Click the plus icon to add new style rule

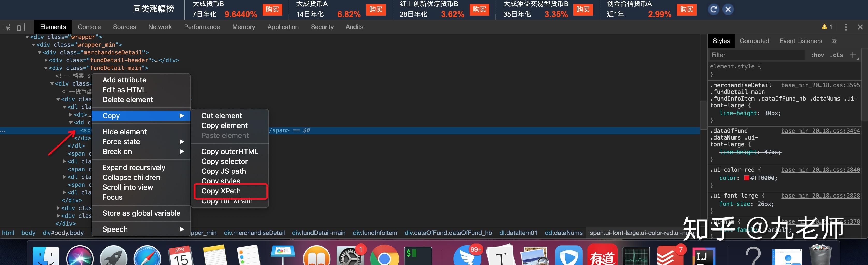point(853,55)
